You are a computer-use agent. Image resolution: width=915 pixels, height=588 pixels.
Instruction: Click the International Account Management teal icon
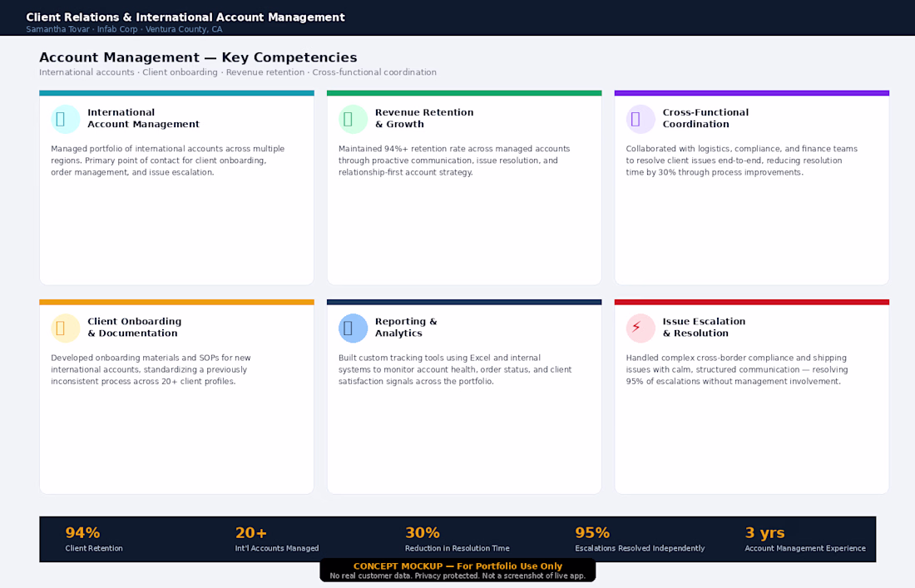[x=66, y=119]
